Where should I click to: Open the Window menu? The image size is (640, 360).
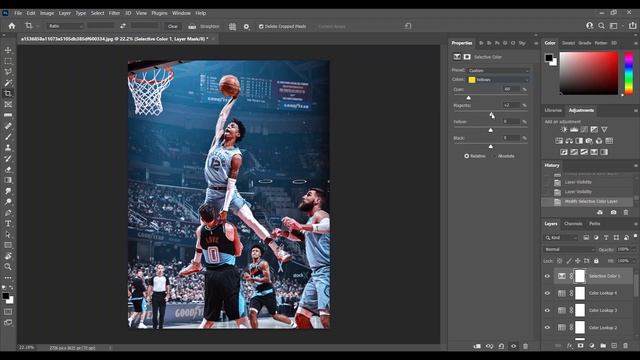[x=181, y=13]
